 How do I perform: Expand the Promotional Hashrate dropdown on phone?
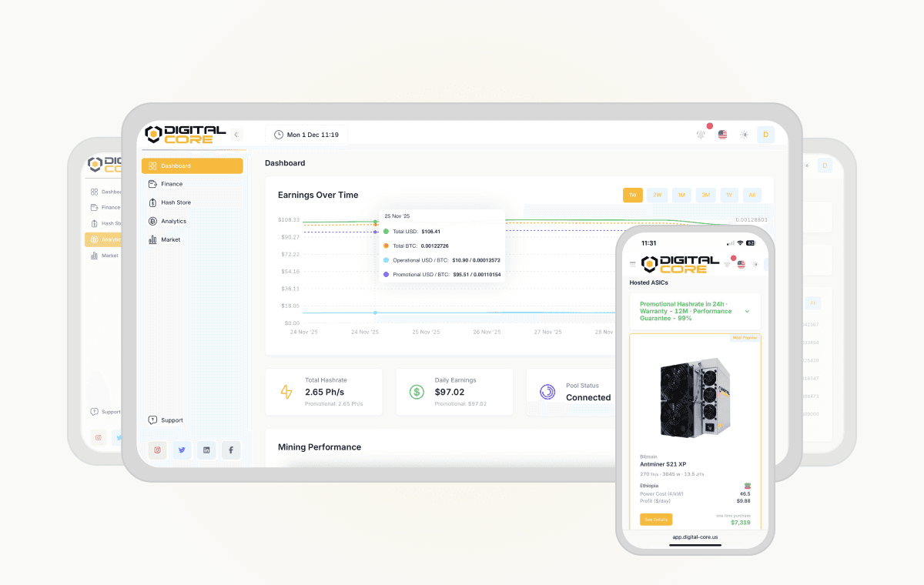point(747,311)
